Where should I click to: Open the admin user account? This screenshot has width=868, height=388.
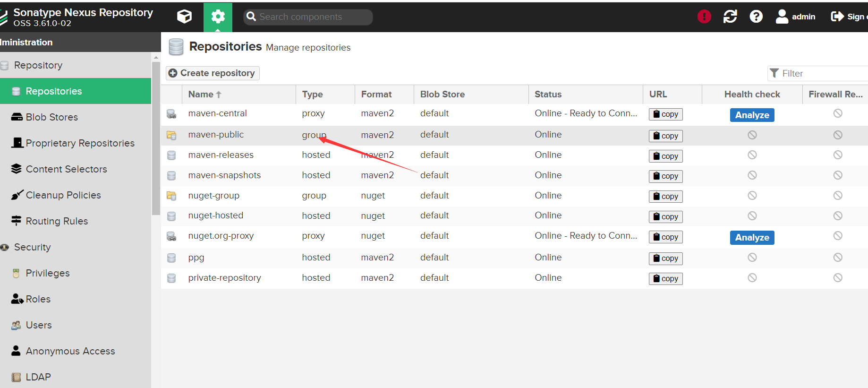click(x=795, y=17)
